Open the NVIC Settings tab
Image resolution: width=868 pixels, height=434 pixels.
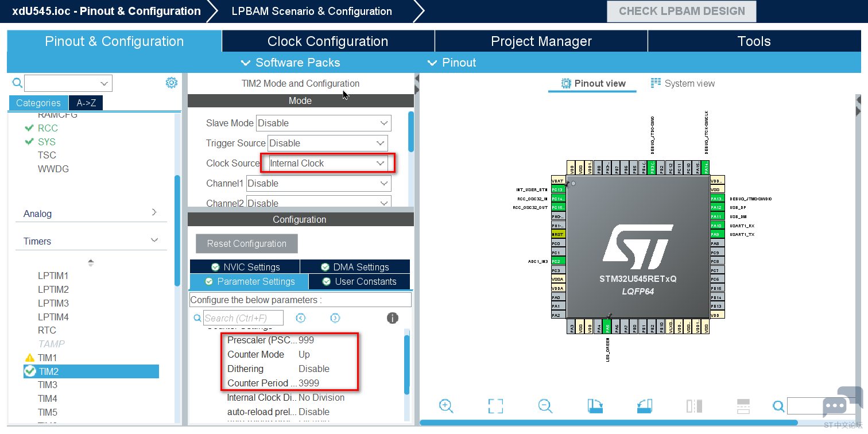pos(245,267)
